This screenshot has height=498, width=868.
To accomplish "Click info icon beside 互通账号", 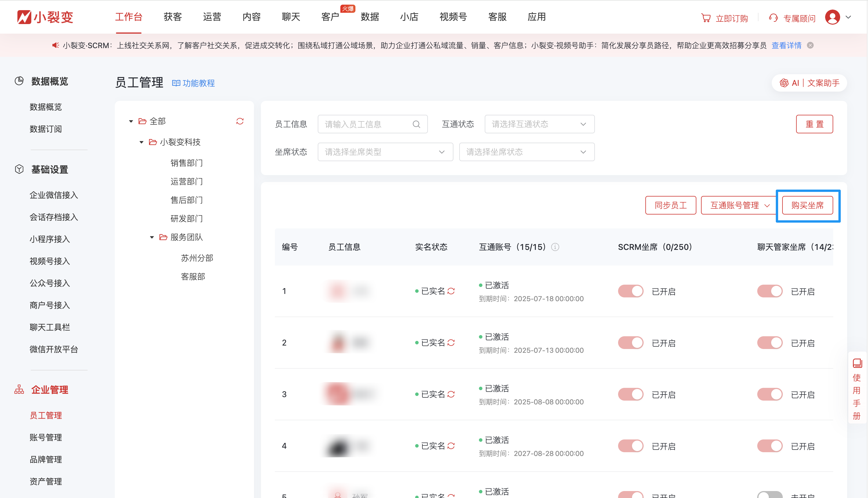I will pyautogui.click(x=555, y=247).
